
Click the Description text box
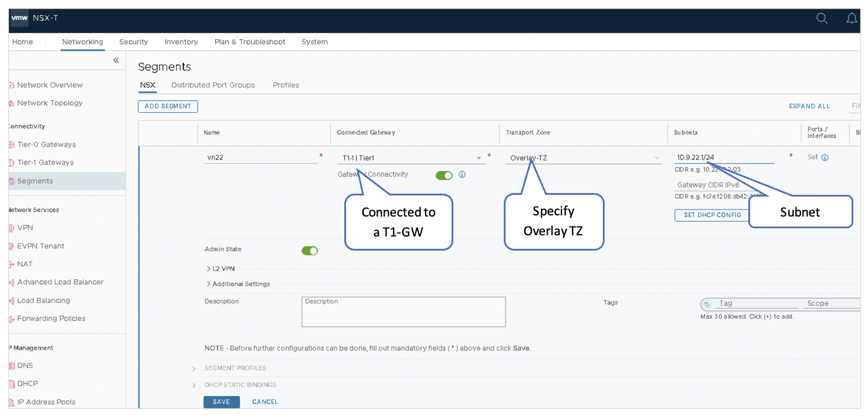[403, 312]
